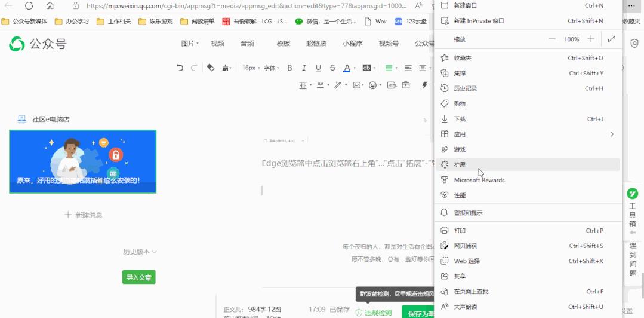644x318 pixels.
Task: Open the AV letter spacing dropdown
Action: (322, 85)
